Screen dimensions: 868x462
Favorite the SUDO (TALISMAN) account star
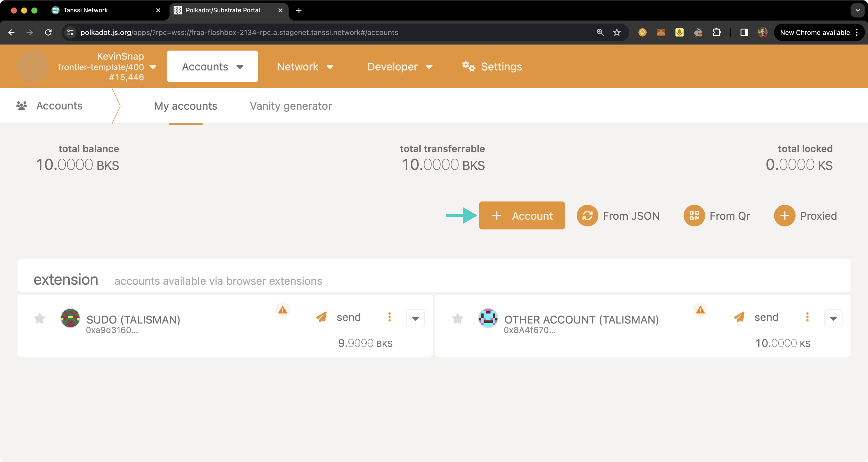(40, 318)
